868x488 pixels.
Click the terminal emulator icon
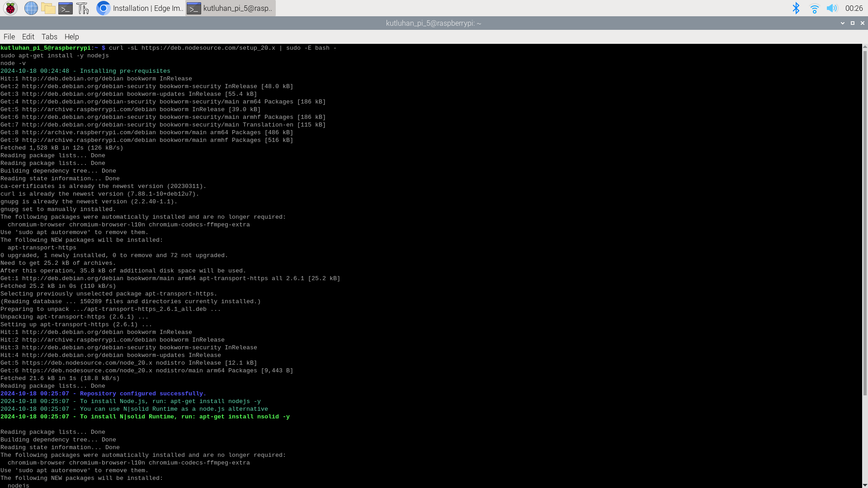pos(66,8)
